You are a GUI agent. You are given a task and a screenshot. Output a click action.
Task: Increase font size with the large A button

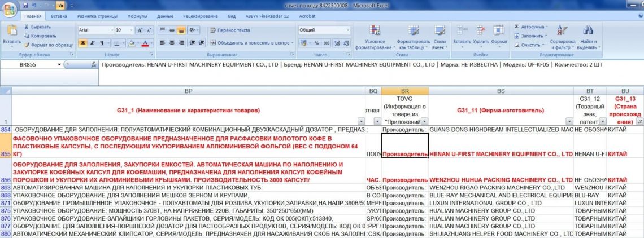pyautogui.click(x=140, y=30)
